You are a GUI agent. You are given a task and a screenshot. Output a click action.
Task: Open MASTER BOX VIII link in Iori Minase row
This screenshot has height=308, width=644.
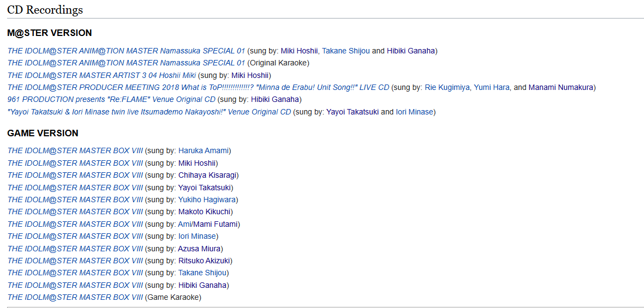(75, 236)
